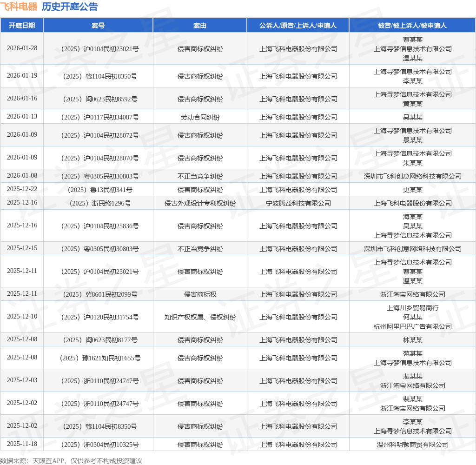Select the date 2026-01-19
Viewport: 476px width, 465px height.
pos(22,75)
